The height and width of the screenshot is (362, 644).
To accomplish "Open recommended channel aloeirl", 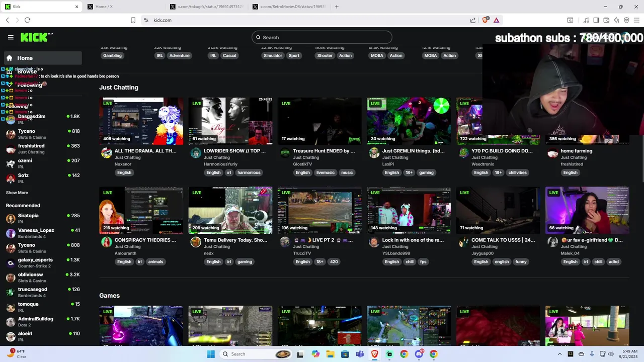I will click(43, 336).
